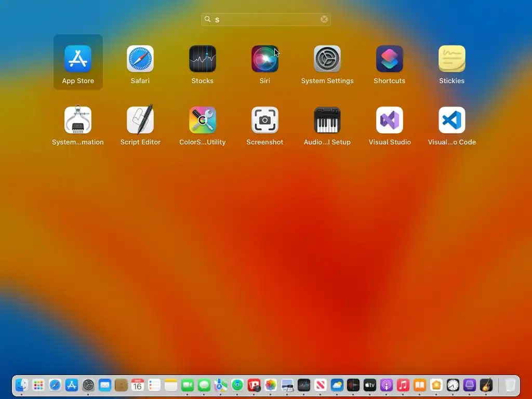
Task: Click the "Shortcuts" app label
Action: pyautogui.click(x=390, y=81)
